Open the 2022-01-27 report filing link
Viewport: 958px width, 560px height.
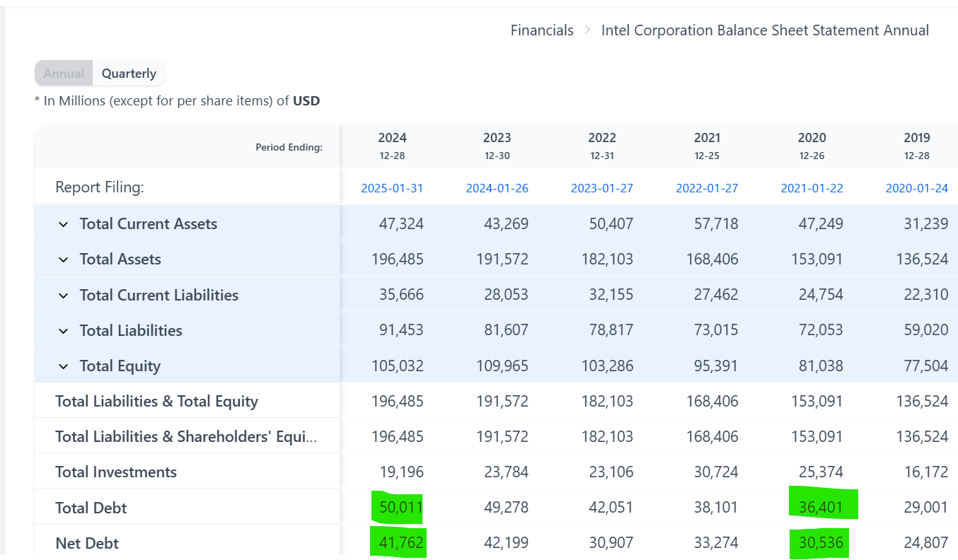(x=707, y=188)
